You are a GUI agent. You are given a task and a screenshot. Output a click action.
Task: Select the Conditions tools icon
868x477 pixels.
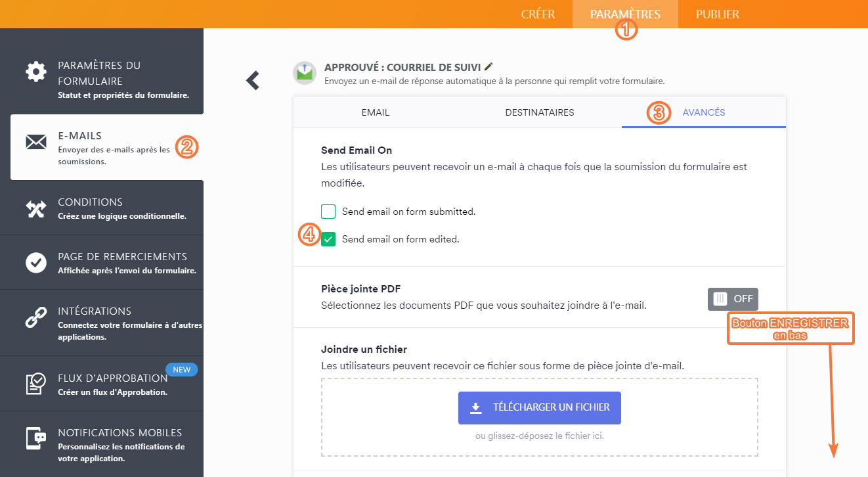(x=36, y=208)
